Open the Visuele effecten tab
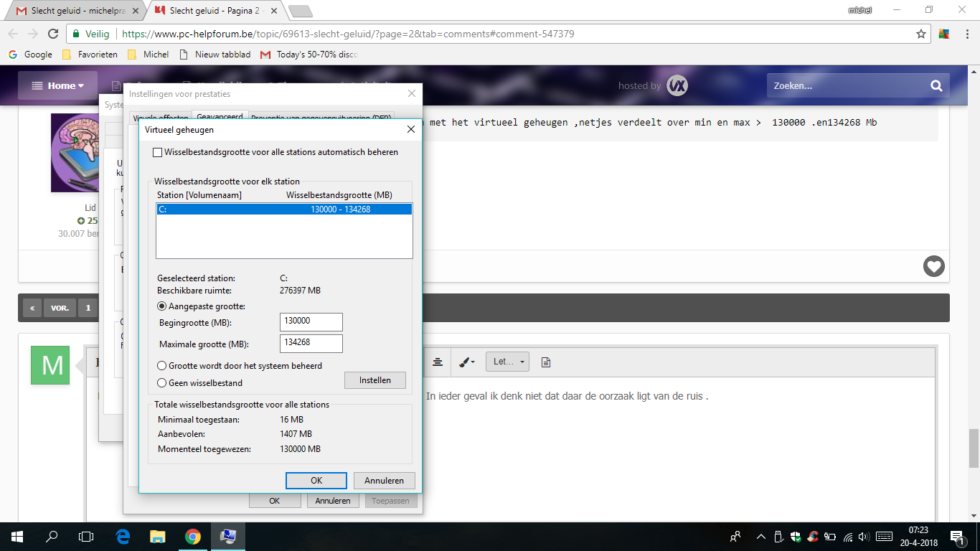980x551 pixels. click(x=161, y=117)
